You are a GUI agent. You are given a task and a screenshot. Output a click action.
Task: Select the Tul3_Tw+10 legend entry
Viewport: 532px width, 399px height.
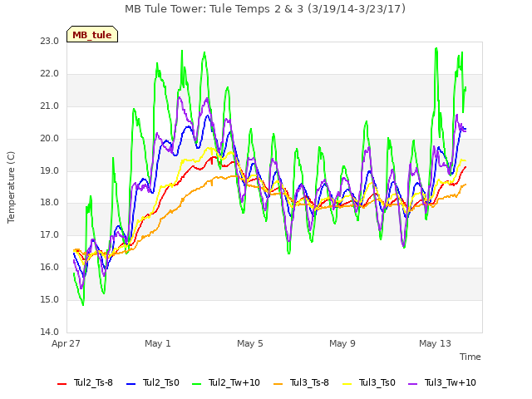(x=441, y=382)
